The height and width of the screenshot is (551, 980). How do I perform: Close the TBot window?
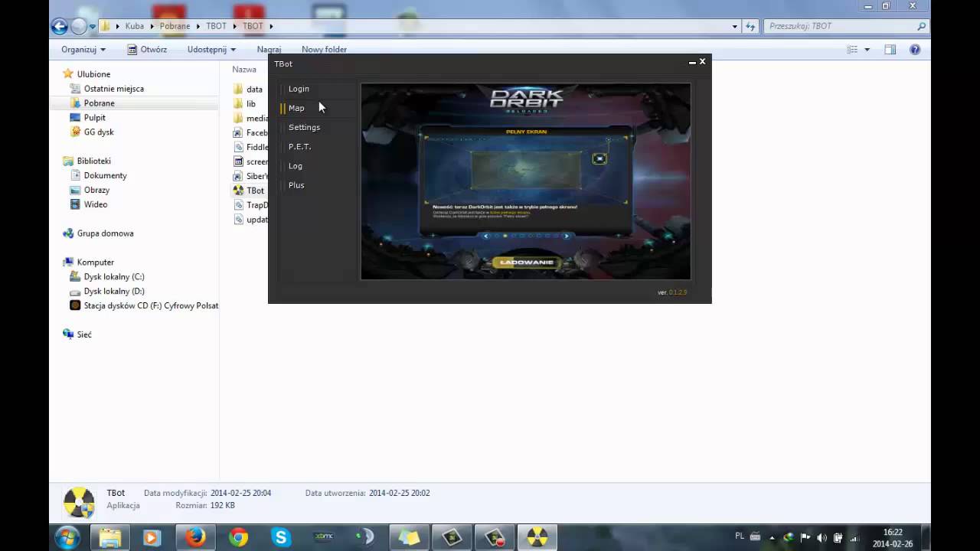coord(703,61)
